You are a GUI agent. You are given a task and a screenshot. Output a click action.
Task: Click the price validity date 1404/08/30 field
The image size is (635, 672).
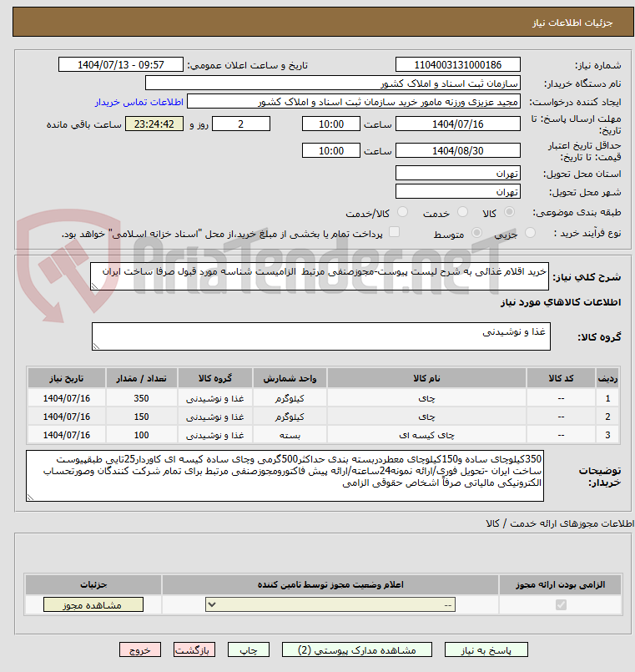(x=457, y=150)
